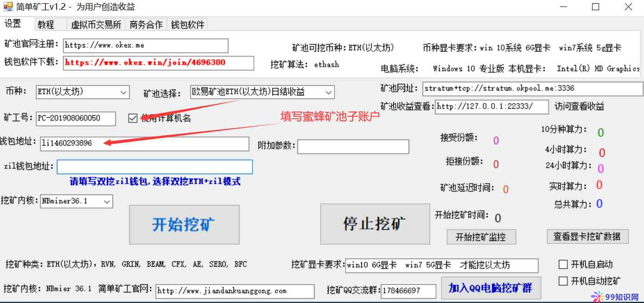
Task: Open the 钱包软件 tab
Action: (x=188, y=25)
